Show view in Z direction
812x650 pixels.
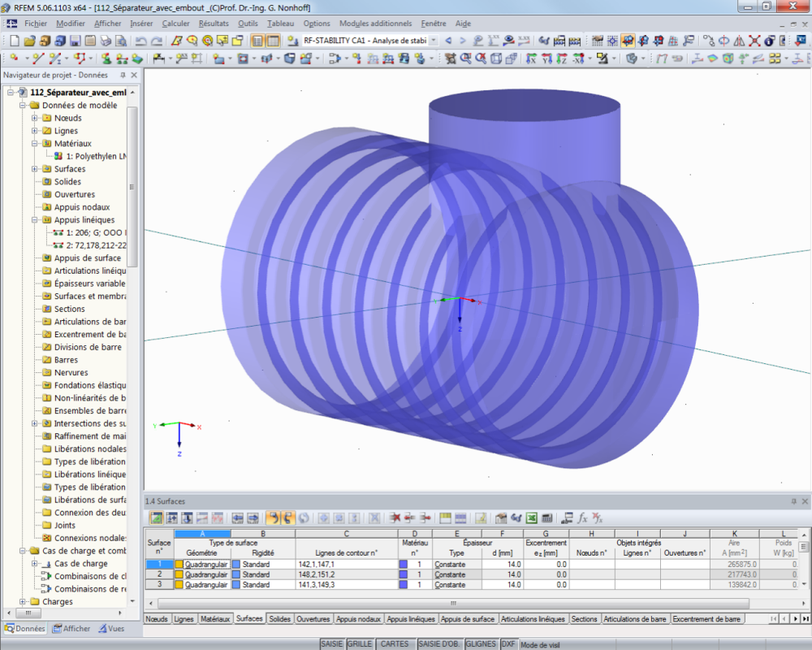[x=562, y=58]
